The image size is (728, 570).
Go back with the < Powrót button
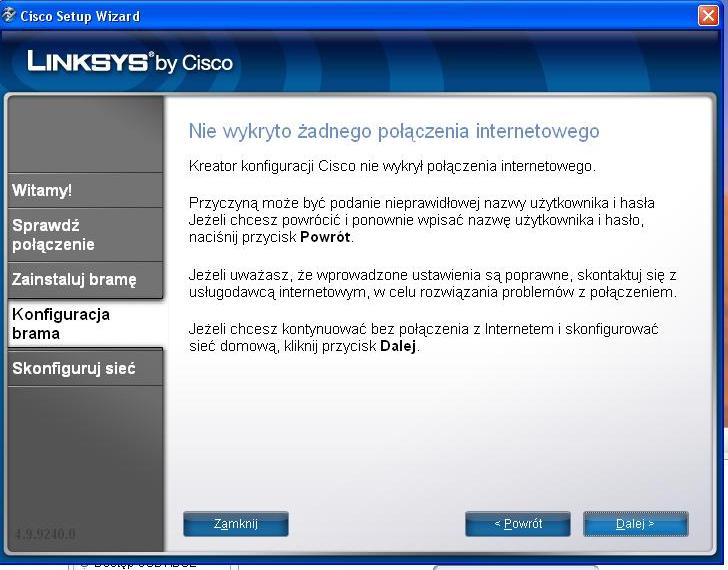pyautogui.click(x=518, y=524)
